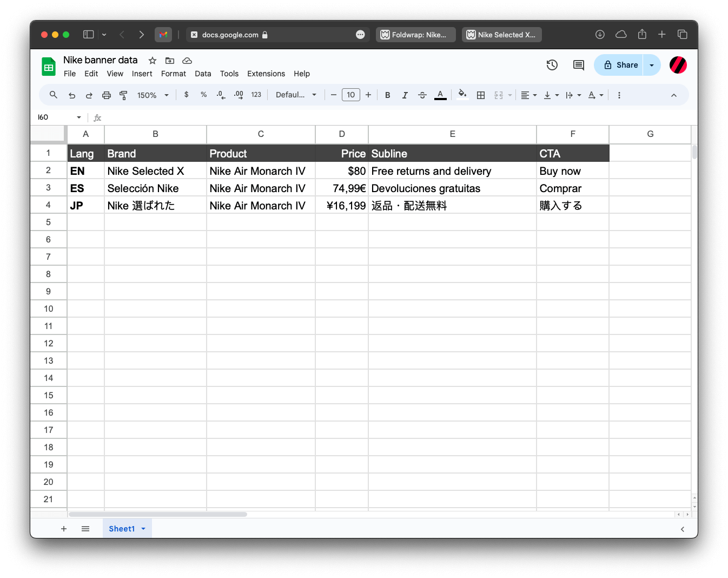Select column E header
The image size is (728, 578).
(452, 134)
